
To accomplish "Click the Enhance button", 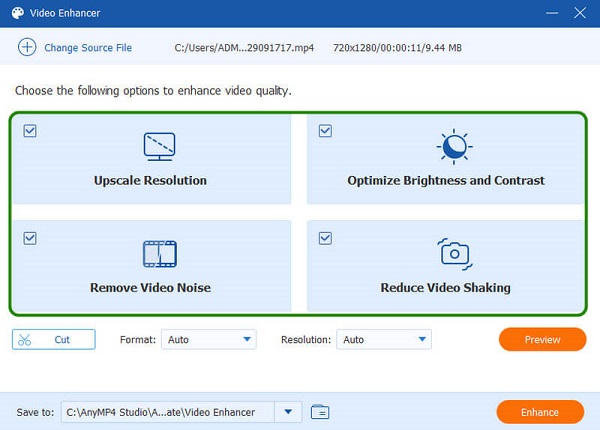I will (x=540, y=412).
